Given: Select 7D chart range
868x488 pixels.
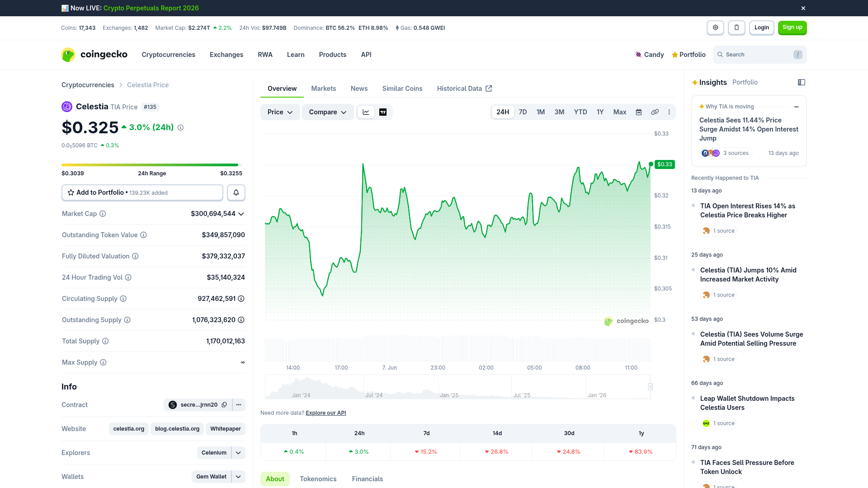Looking at the screenshot, I should coord(523,112).
